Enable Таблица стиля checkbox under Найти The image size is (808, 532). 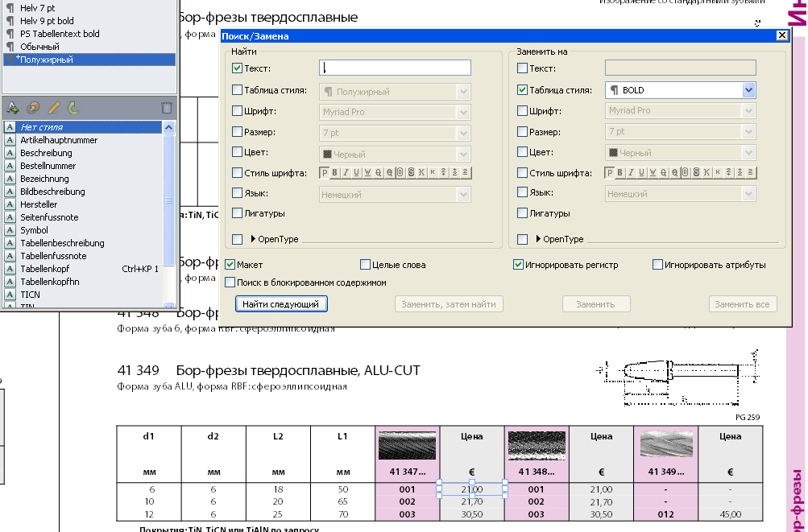237,90
